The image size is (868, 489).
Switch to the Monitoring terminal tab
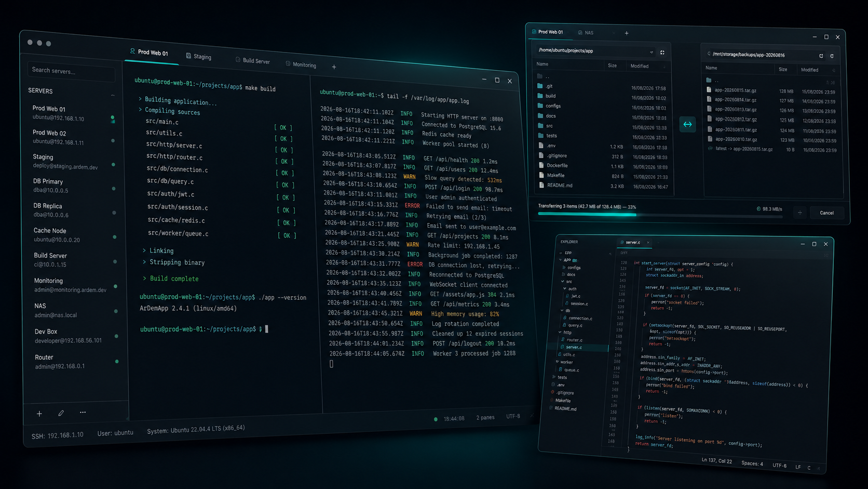[x=301, y=64]
